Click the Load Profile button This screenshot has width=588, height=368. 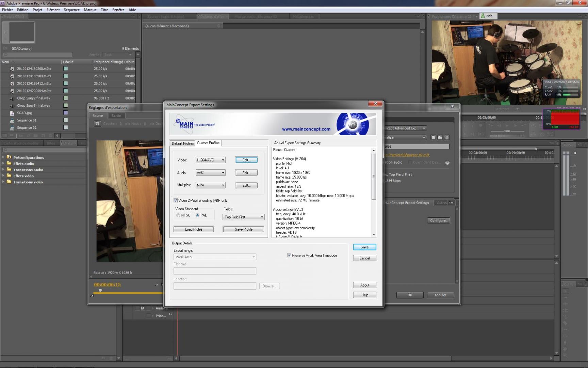pos(194,229)
